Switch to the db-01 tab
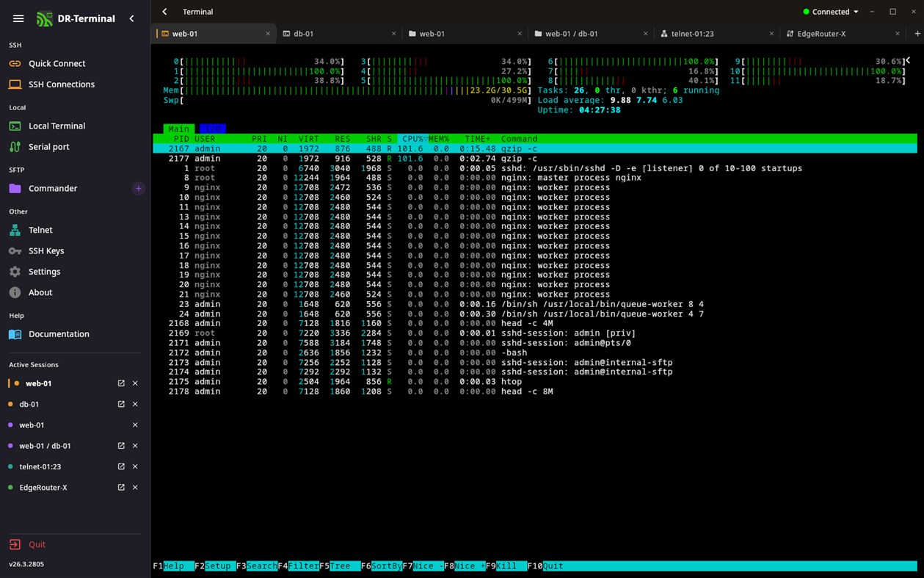 (339, 34)
